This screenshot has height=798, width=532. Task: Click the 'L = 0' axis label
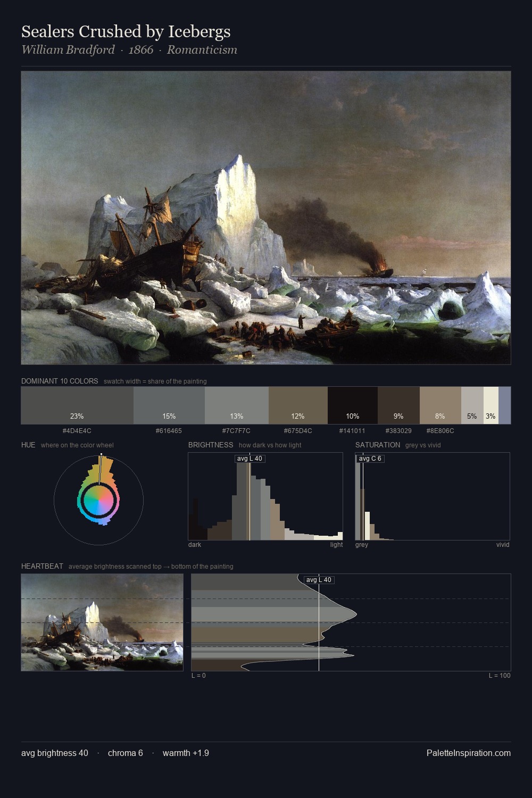pos(198,676)
